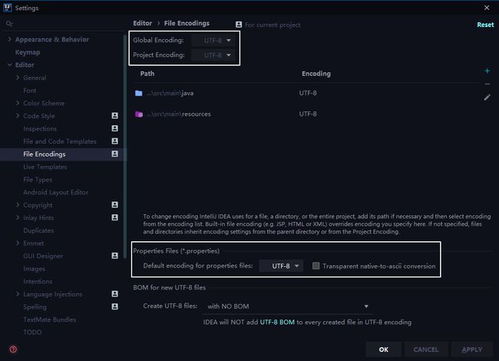Open Live Templates settings page
Viewport: 499px width, 361px height.
point(45,167)
